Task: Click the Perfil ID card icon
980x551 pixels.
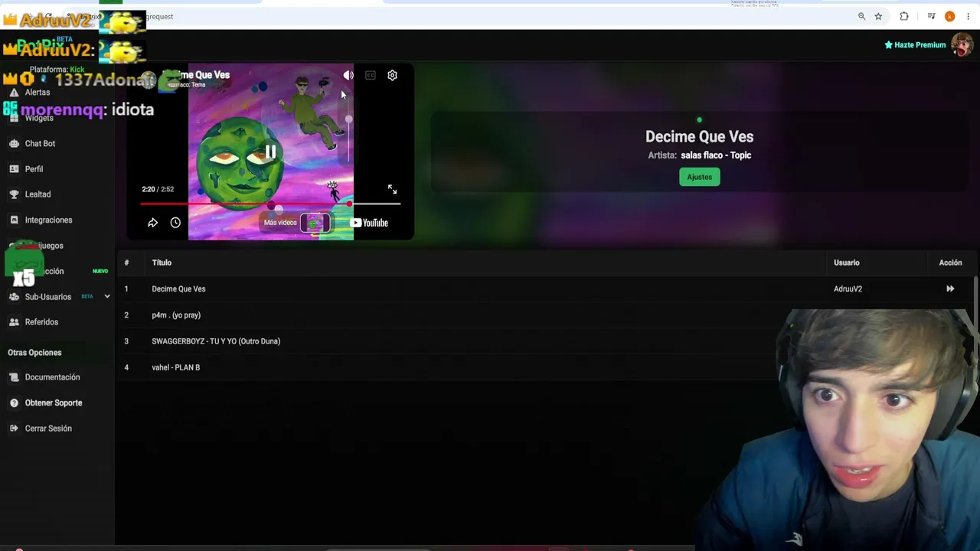Action: (x=14, y=169)
